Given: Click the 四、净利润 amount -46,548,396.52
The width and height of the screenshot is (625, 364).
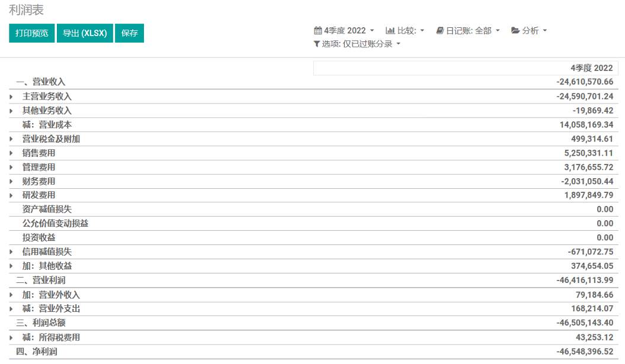Looking at the screenshot, I should [585, 352].
